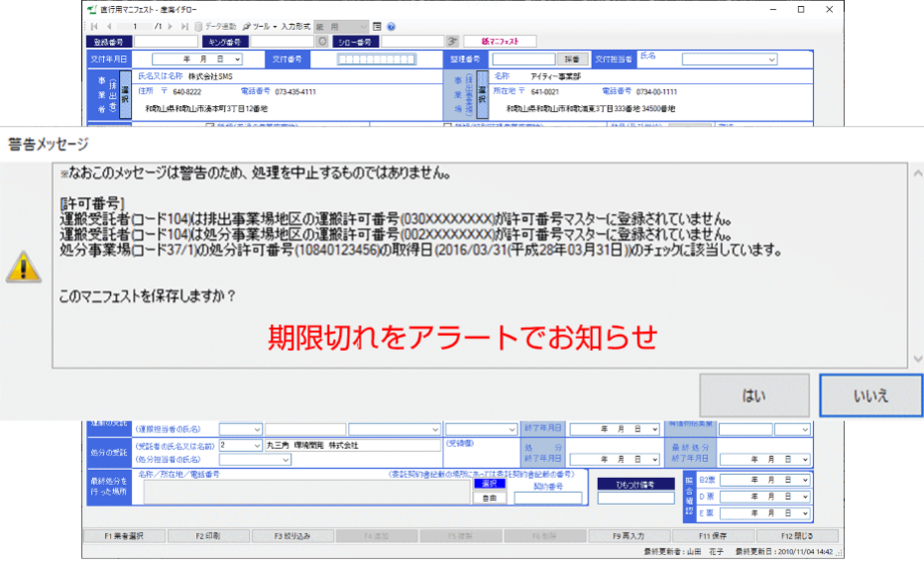
Task: Focus the 登録番号 input field
Action: click(167, 42)
